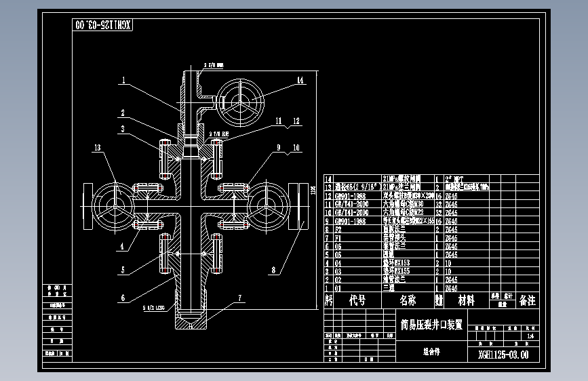Image resolution: width=588 pixels, height=381 pixels.
Task: Click the 21MPa flange valve name in row 13
Action: [x=401, y=186]
